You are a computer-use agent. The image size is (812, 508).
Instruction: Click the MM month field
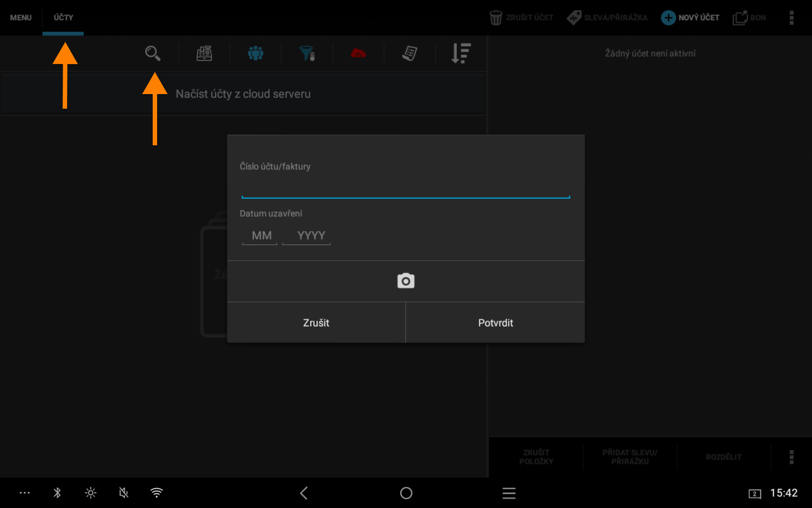click(260, 235)
